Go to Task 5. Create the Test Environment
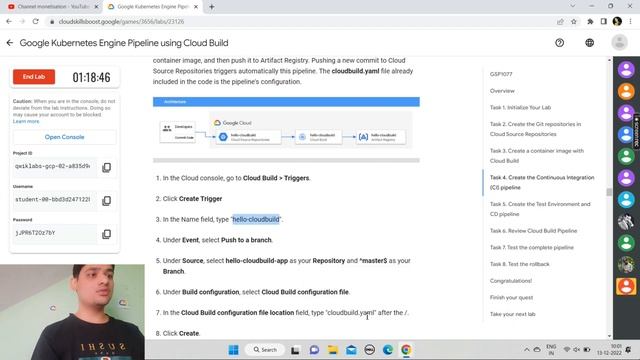The height and width of the screenshot is (360, 640). point(540,209)
